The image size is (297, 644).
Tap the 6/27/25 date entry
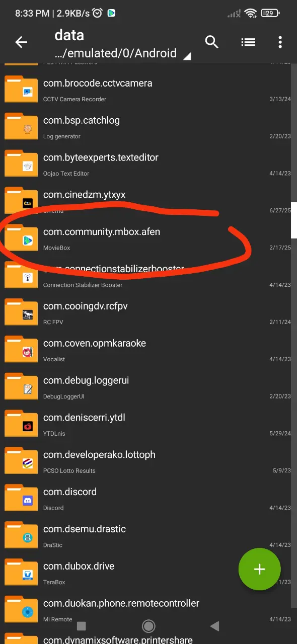click(280, 210)
